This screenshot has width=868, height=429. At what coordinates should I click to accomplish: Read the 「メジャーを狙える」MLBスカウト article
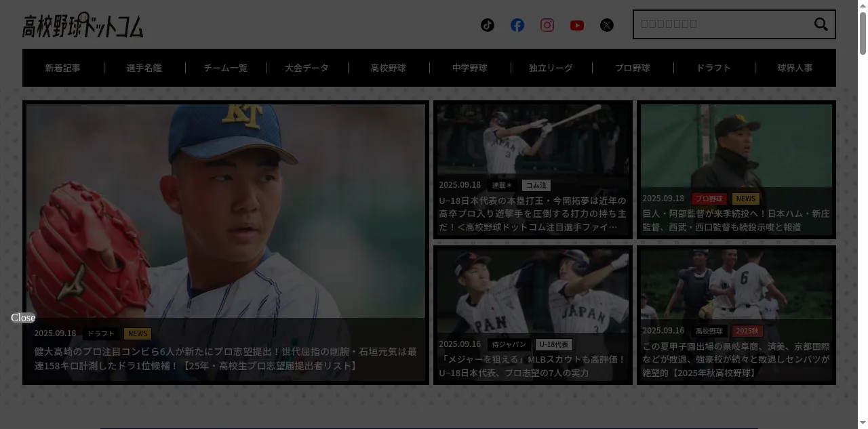click(x=533, y=366)
